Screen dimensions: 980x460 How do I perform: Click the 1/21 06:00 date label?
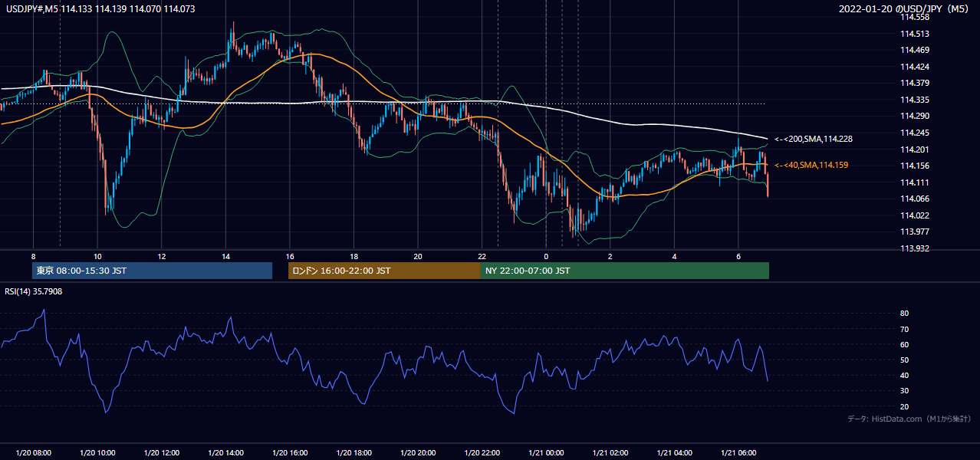(738, 453)
